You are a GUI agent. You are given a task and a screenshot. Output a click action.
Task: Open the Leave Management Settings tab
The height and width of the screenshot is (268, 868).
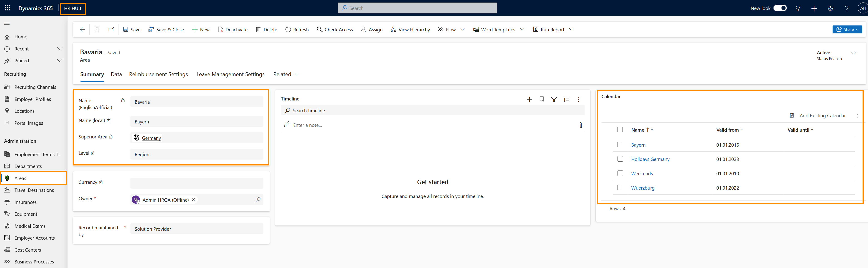tap(231, 75)
